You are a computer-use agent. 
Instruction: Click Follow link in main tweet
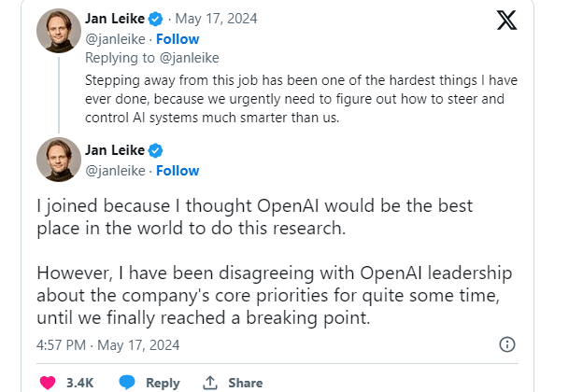click(178, 171)
